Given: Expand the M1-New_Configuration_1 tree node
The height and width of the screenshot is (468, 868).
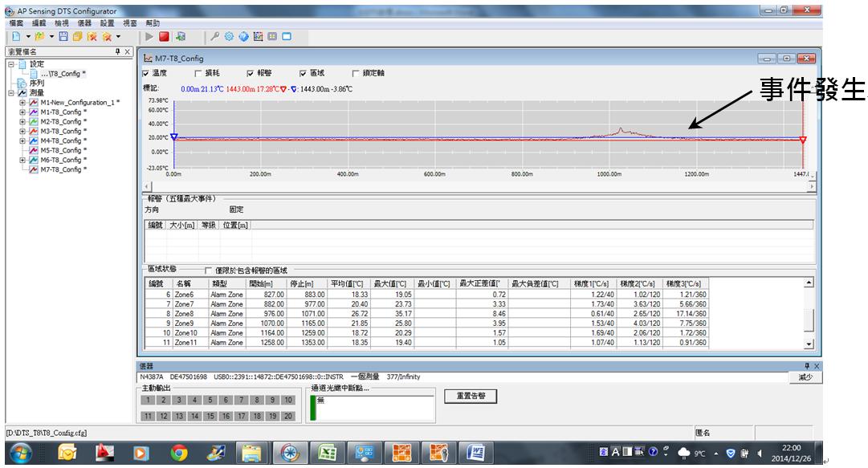Looking at the screenshot, I should point(22,103).
